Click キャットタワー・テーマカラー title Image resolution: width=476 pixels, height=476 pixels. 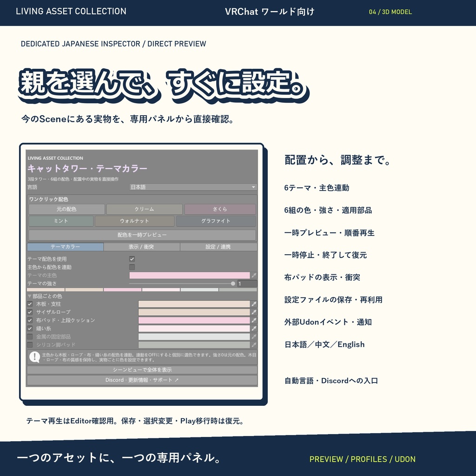(87, 168)
